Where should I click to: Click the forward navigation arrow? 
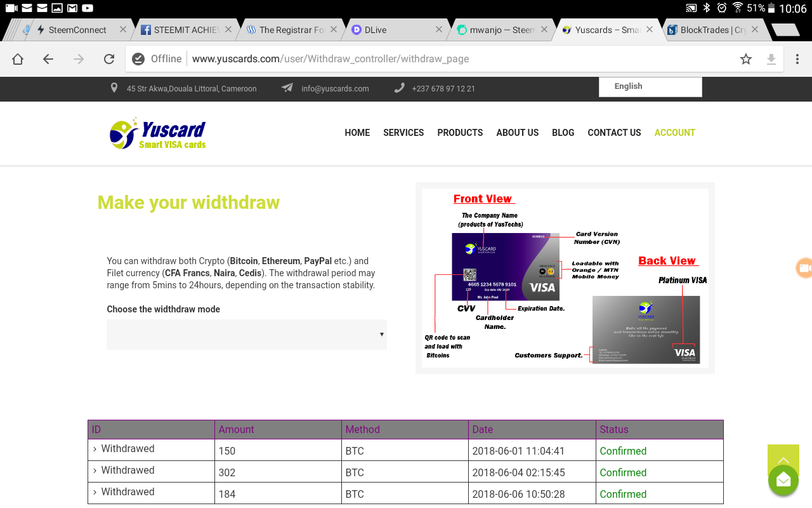79,59
